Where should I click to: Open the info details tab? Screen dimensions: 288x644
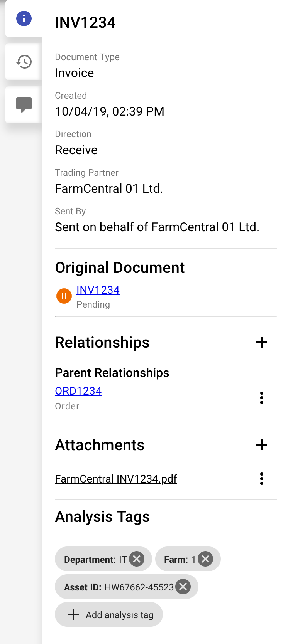(24, 18)
